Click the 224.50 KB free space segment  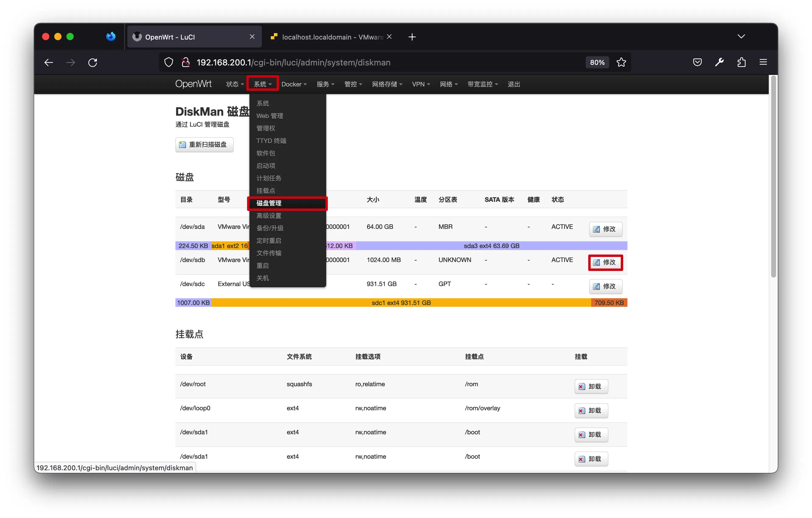193,246
